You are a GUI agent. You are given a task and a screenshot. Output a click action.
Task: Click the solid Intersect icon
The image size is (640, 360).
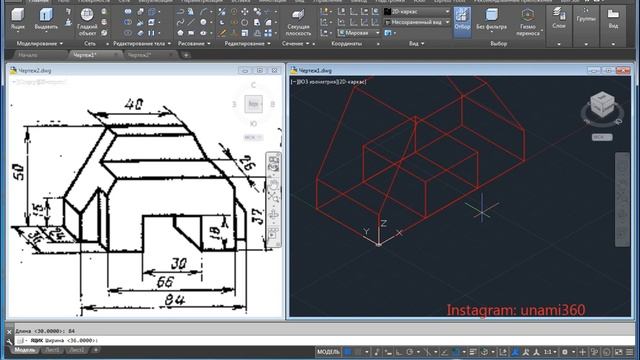(x=128, y=33)
